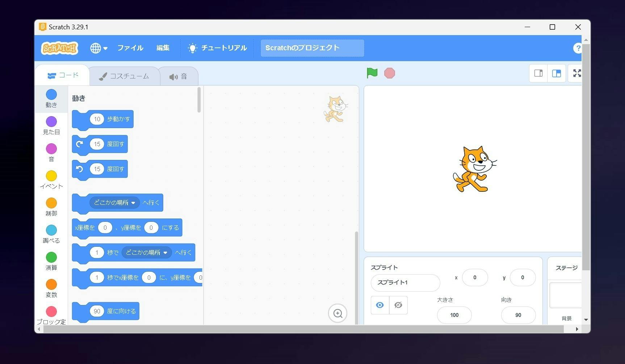This screenshot has height=364, width=625.
Task: Open the 編集 menu
Action: (x=163, y=48)
